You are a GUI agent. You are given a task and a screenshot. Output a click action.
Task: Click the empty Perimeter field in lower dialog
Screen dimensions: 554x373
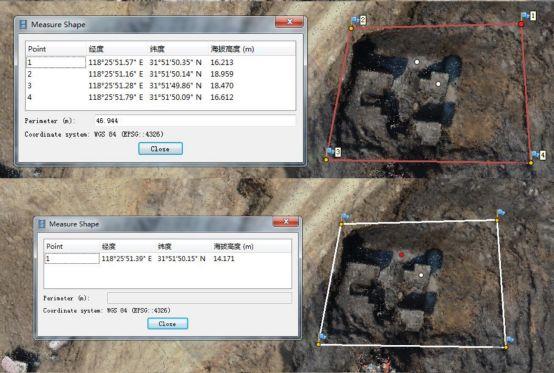tap(199, 298)
